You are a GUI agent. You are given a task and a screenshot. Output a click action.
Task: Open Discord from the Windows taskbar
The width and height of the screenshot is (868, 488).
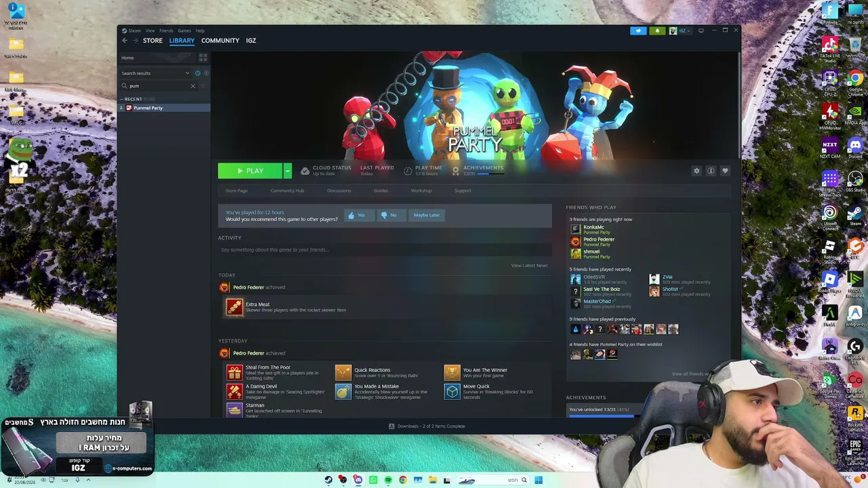click(x=357, y=480)
